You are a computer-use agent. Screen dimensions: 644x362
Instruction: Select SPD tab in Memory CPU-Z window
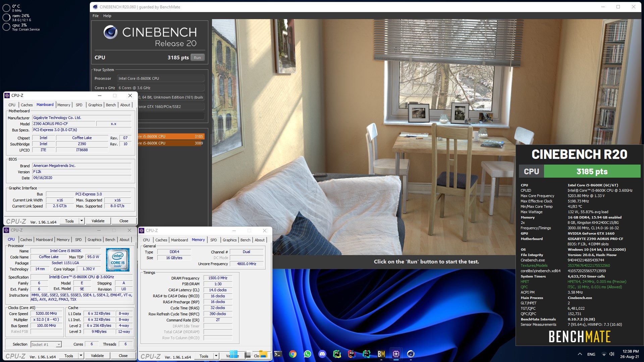click(x=214, y=240)
